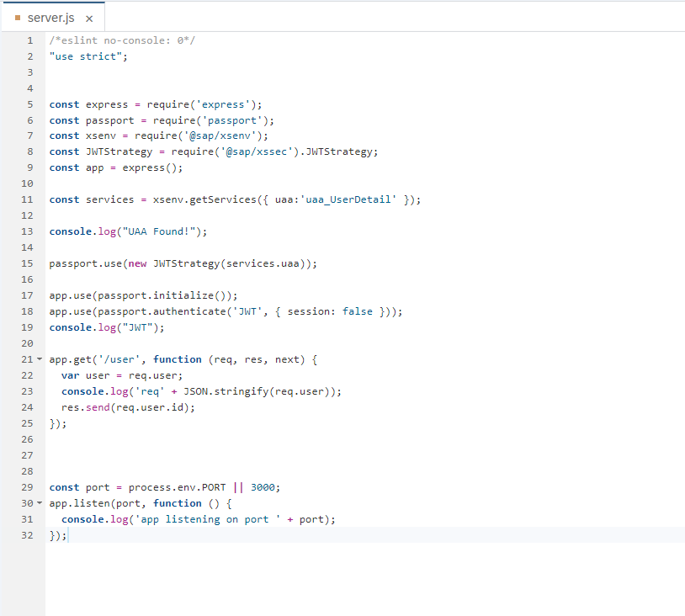The width and height of the screenshot is (685, 616).
Task: Click the function keyword on line 21
Action: [x=177, y=359]
